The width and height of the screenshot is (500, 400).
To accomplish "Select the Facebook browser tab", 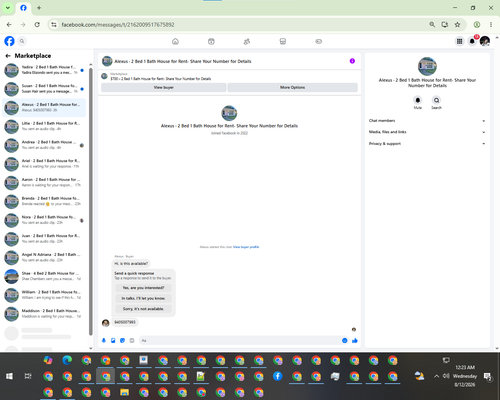I will tap(23, 8).
